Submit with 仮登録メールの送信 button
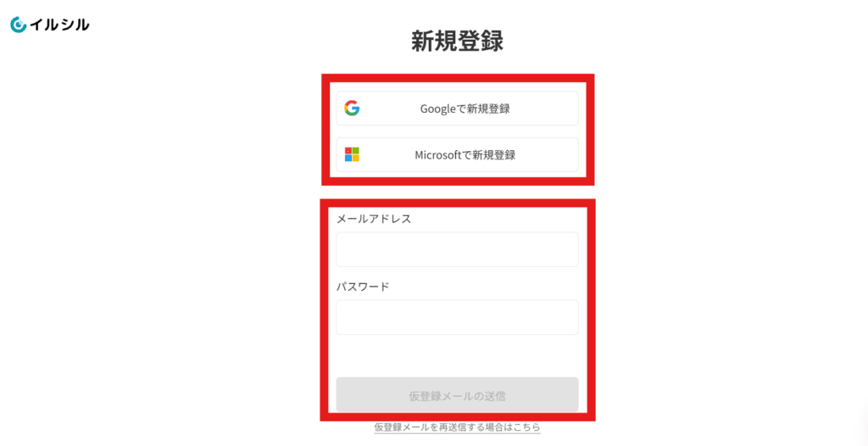Image resolution: width=868 pixels, height=446 pixels. click(x=457, y=395)
